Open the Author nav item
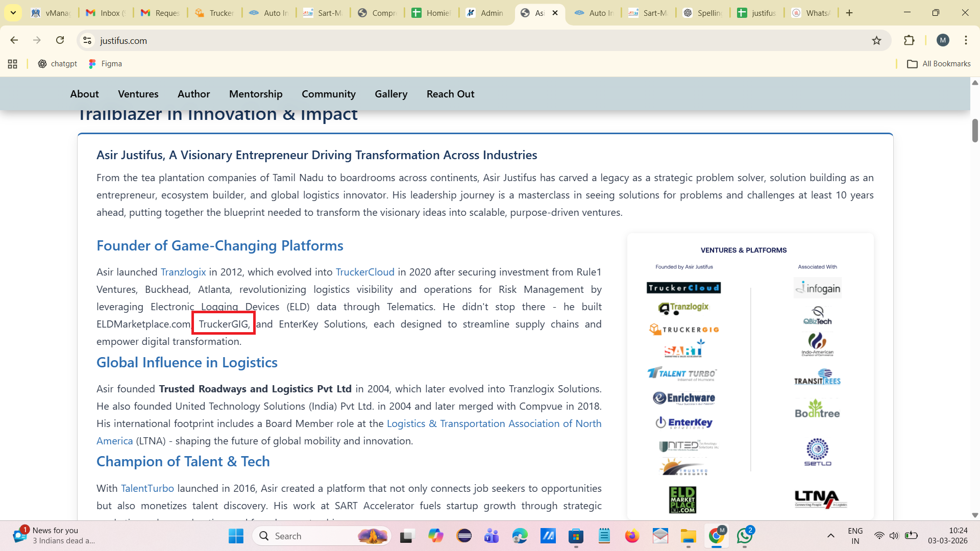Viewport: 980px width, 551px height. (194, 94)
